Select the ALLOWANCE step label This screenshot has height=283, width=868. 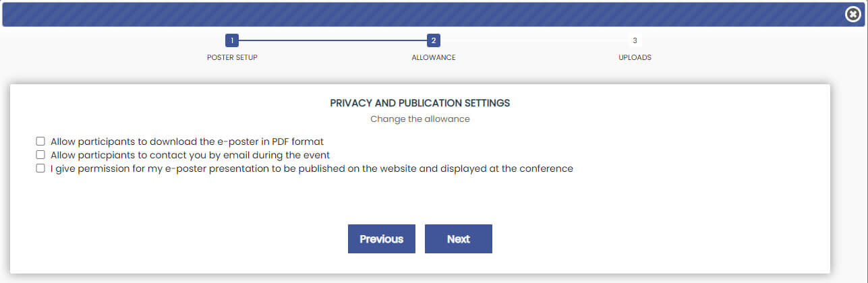tap(434, 57)
